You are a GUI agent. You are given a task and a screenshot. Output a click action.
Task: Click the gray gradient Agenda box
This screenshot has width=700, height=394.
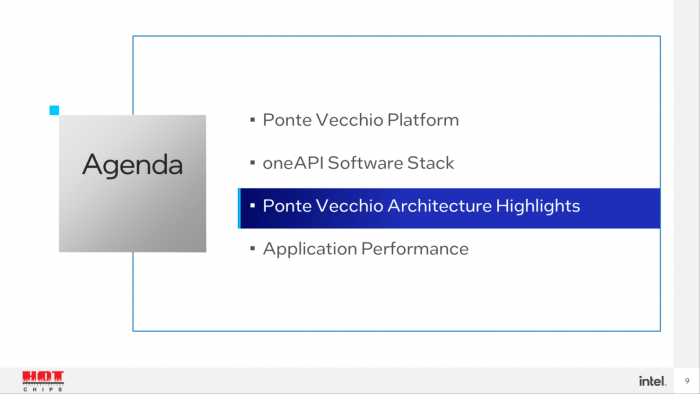(133, 183)
